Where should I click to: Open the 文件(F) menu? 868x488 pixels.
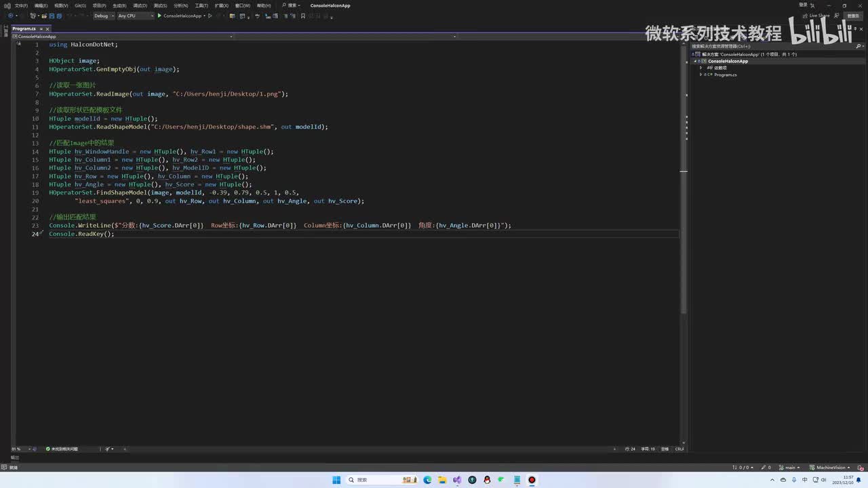pyautogui.click(x=21, y=5)
